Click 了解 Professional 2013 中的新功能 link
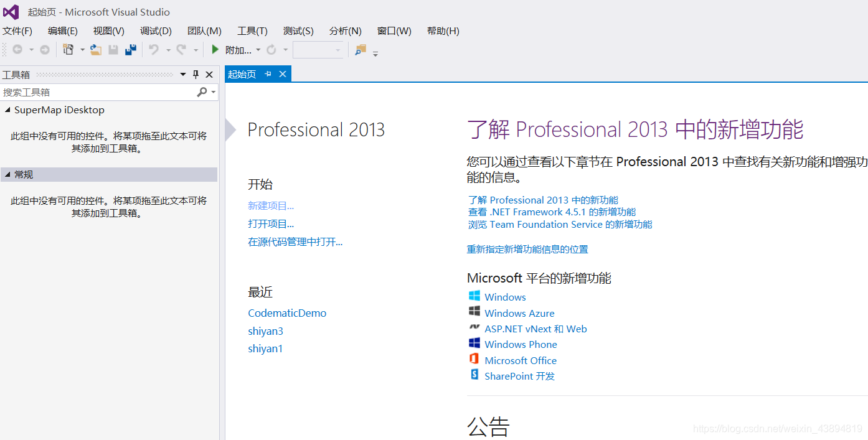The height and width of the screenshot is (440, 868). point(543,200)
